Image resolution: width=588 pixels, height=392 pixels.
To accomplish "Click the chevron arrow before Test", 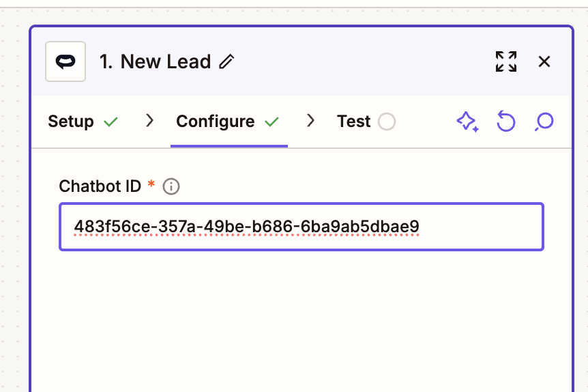I will pos(311,121).
